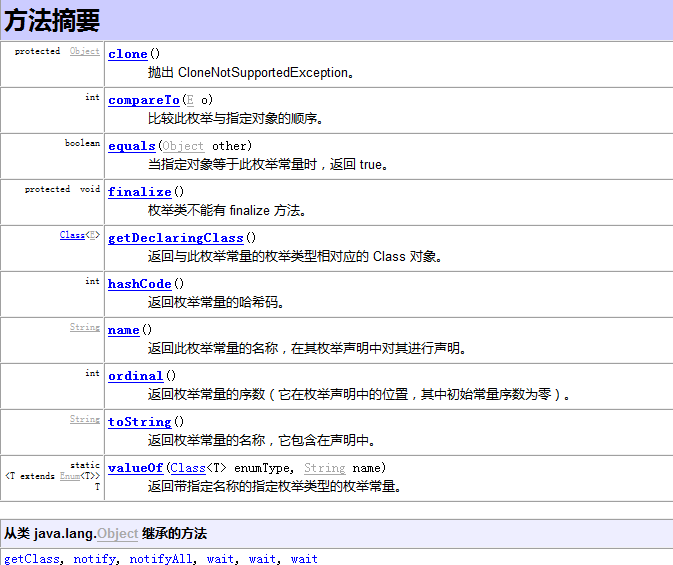Click '比较此枚举与指定对象的顺序。' description
Screen dimensions: 673x565
pyautogui.click(x=235, y=118)
